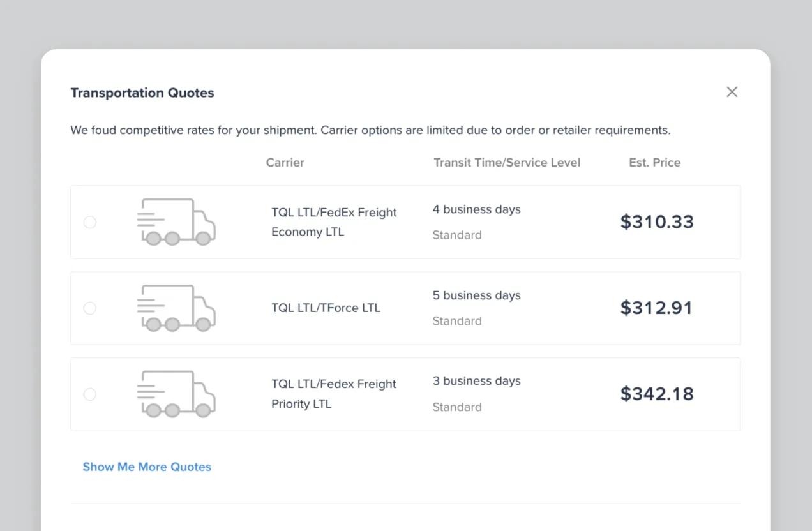Image resolution: width=812 pixels, height=531 pixels.
Task: Click the $312.91 quote price
Action: tap(657, 308)
